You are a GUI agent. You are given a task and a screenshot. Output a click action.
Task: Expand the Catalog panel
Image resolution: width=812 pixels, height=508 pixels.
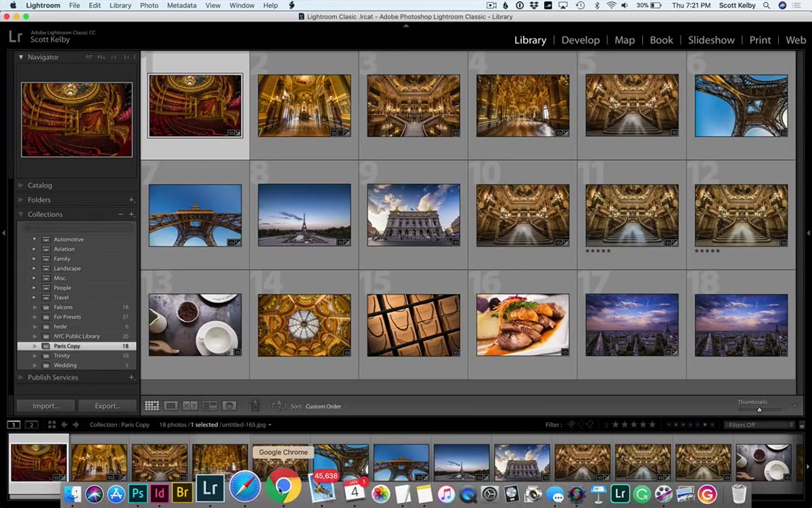[21, 185]
